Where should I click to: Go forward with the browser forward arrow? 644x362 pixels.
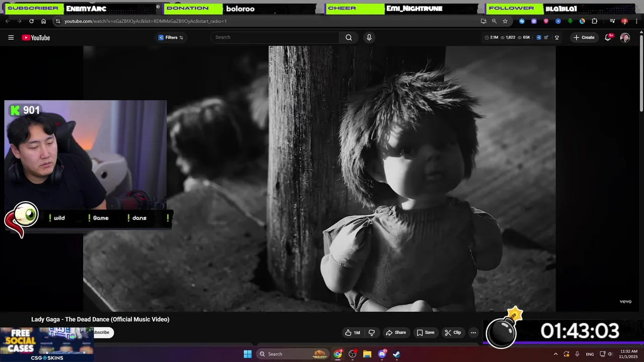pos(19,21)
